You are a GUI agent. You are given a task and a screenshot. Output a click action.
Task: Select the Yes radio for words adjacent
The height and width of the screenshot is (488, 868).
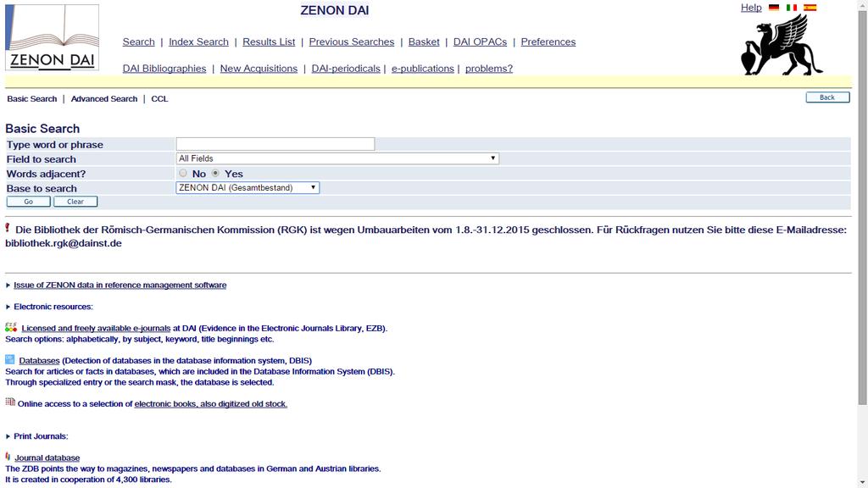pyautogui.click(x=215, y=173)
